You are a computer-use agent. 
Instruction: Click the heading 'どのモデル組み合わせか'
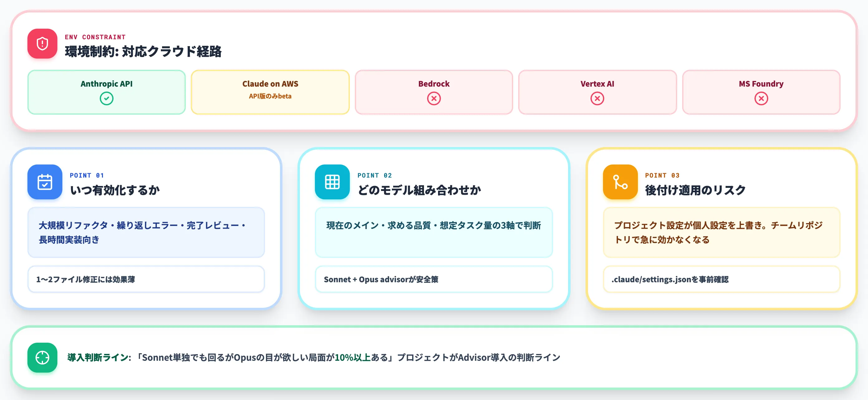[419, 190]
